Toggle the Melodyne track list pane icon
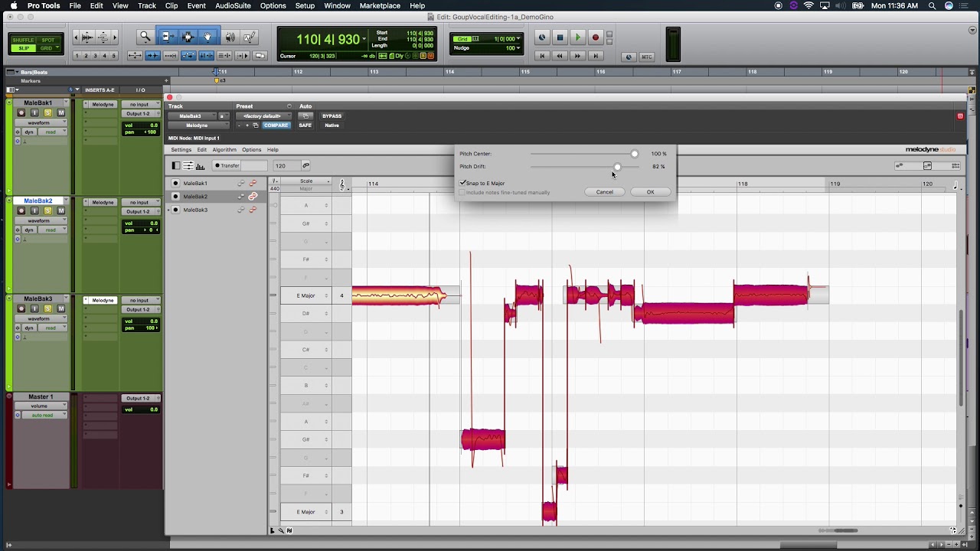The width and height of the screenshot is (980, 551). pyautogui.click(x=176, y=166)
